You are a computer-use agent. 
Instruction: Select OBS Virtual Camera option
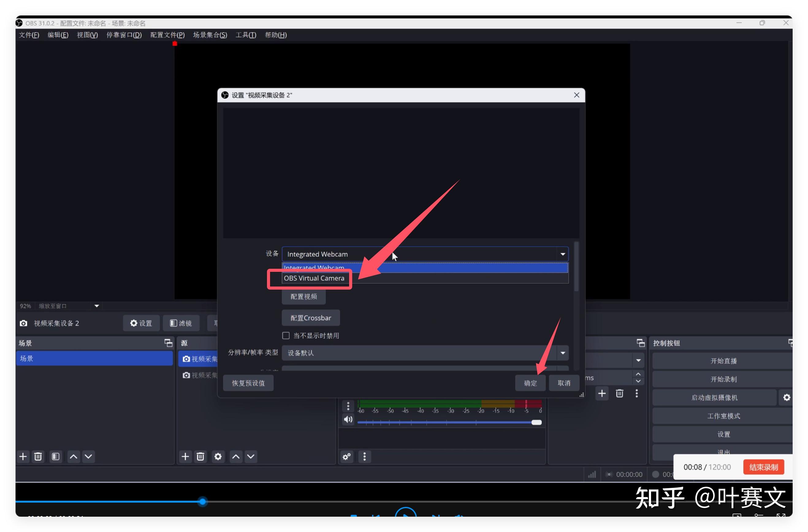point(314,278)
